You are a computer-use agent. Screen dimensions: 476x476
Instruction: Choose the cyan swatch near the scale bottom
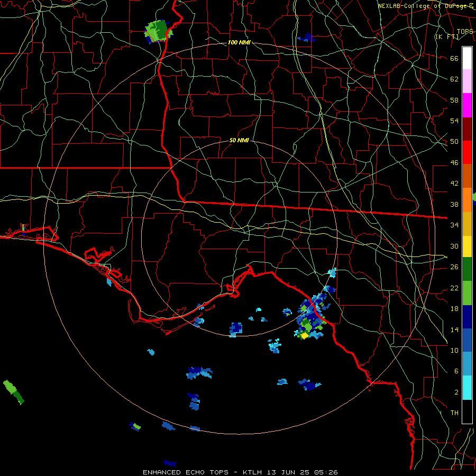[x=467, y=388]
